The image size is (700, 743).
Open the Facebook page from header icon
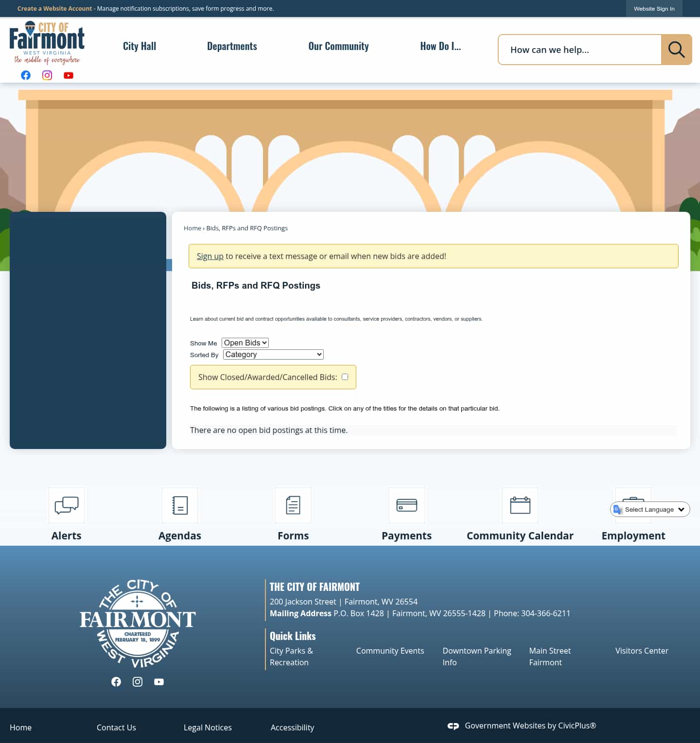click(x=25, y=75)
